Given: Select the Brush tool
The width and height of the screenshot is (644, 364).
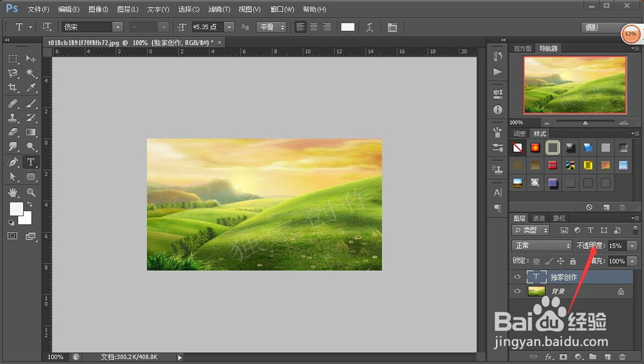Looking at the screenshot, I should [x=31, y=102].
